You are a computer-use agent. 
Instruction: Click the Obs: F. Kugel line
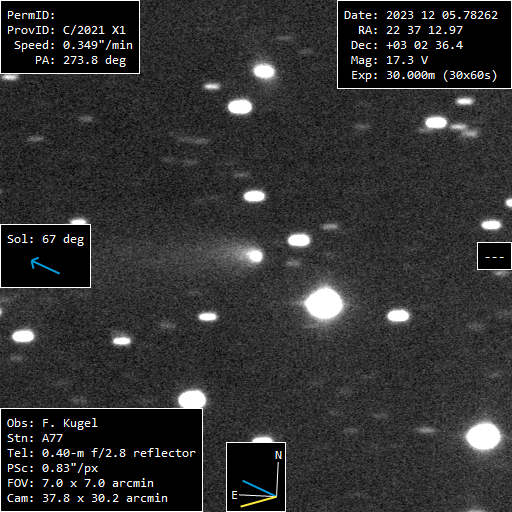point(52,423)
